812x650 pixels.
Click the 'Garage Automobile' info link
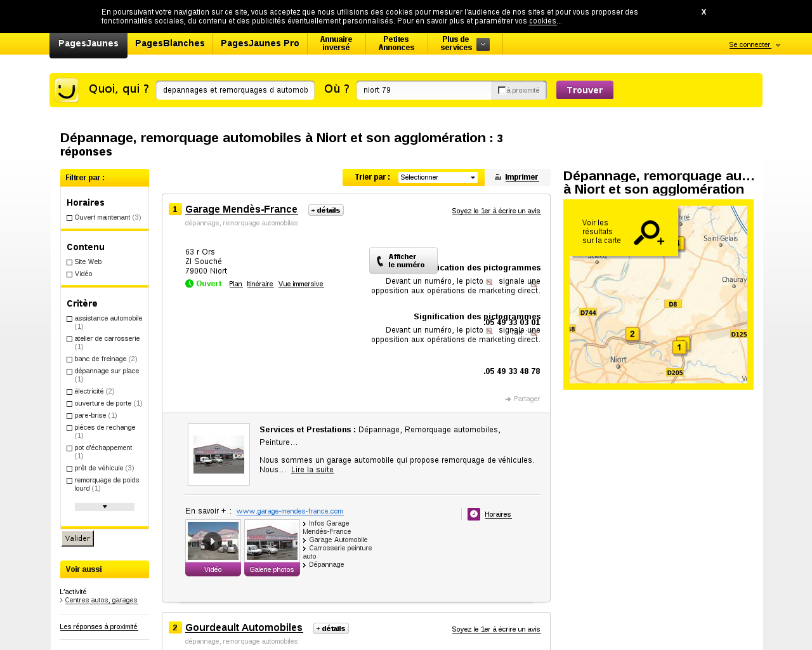(338, 540)
